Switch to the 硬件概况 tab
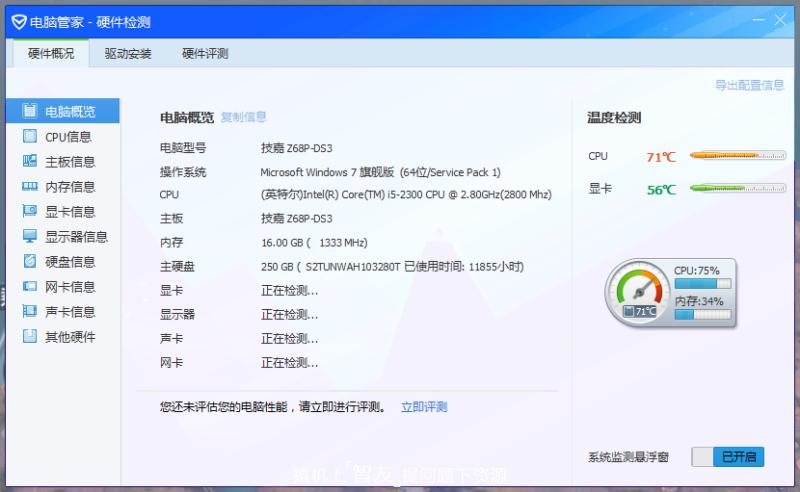 [x=51, y=54]
